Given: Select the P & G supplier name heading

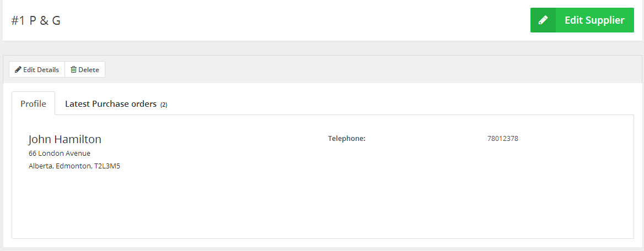Looking at the screenshot, I should 45,21.
